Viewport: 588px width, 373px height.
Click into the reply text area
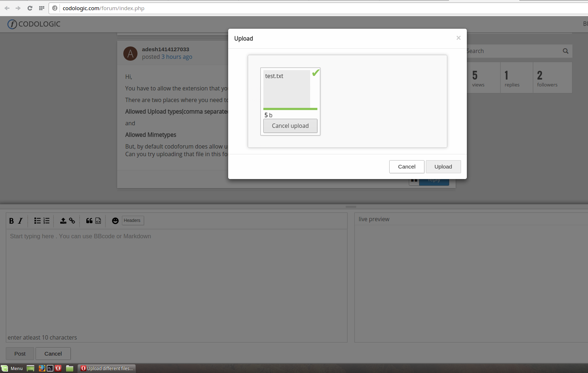pos(177,281)
